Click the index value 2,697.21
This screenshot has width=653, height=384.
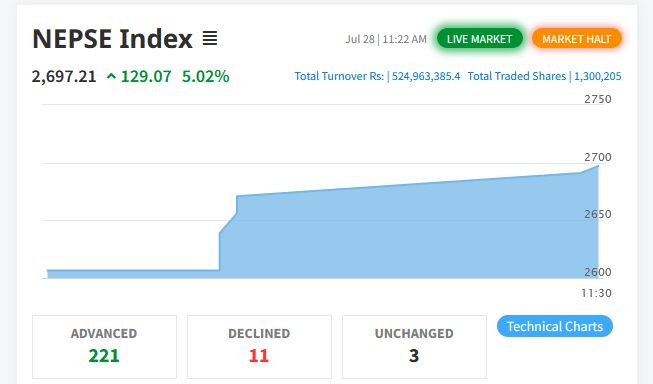(64, 77)
